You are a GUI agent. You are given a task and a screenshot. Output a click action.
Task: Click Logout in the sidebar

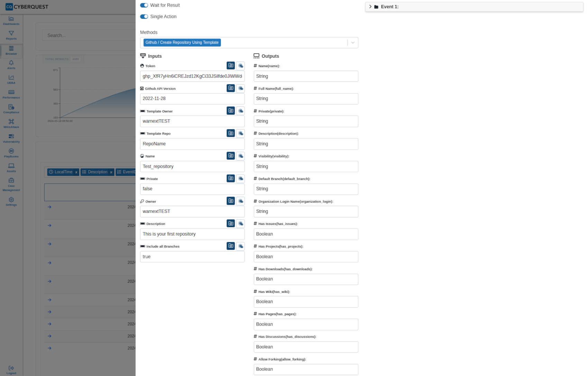[11, 370]
